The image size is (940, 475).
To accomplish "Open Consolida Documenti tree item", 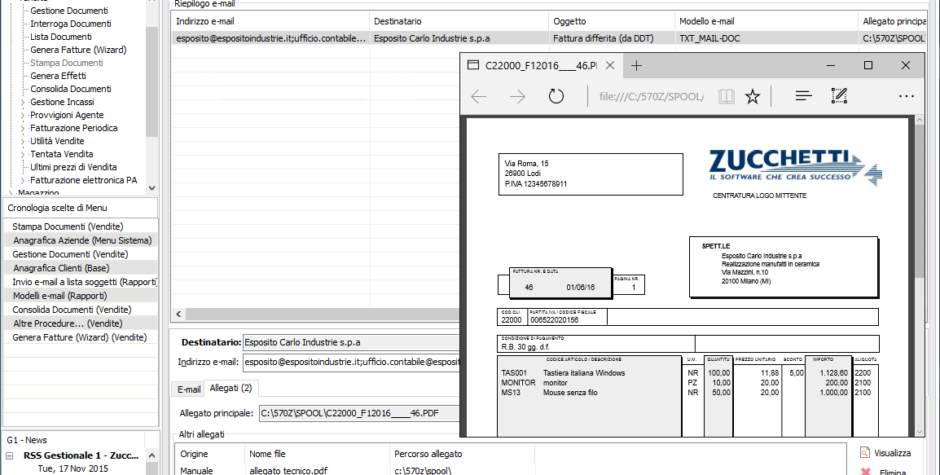I will tap(71, 89).
